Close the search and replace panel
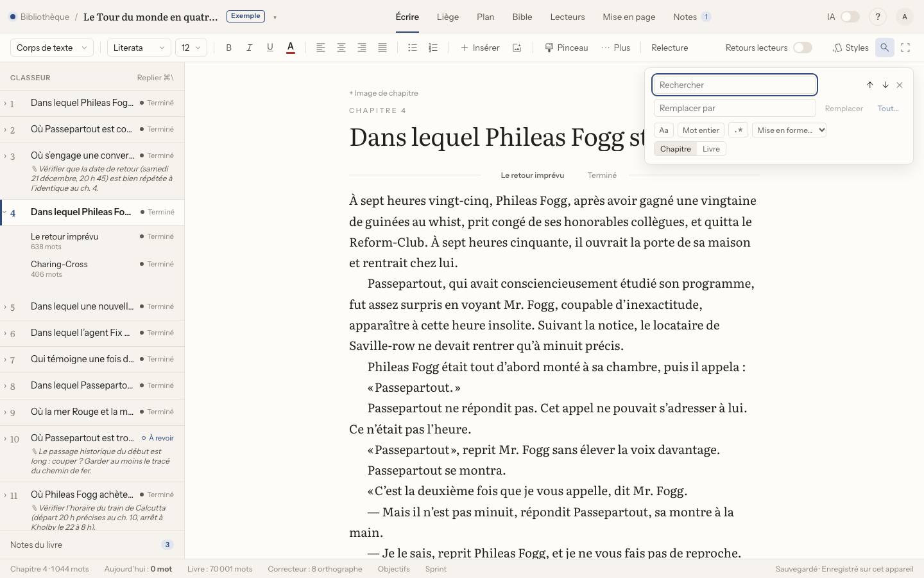The height and width of the screenshot is (578, 924). [900, 85]
